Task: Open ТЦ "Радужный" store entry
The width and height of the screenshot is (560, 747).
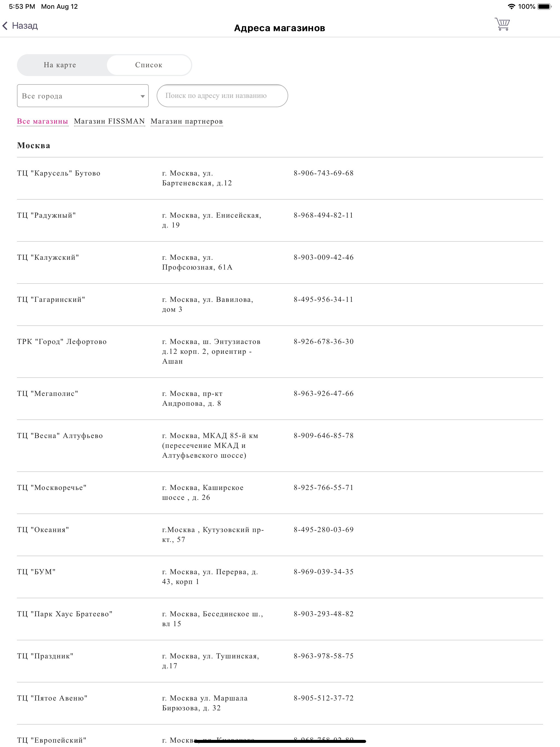Action: tap(46, 215)
